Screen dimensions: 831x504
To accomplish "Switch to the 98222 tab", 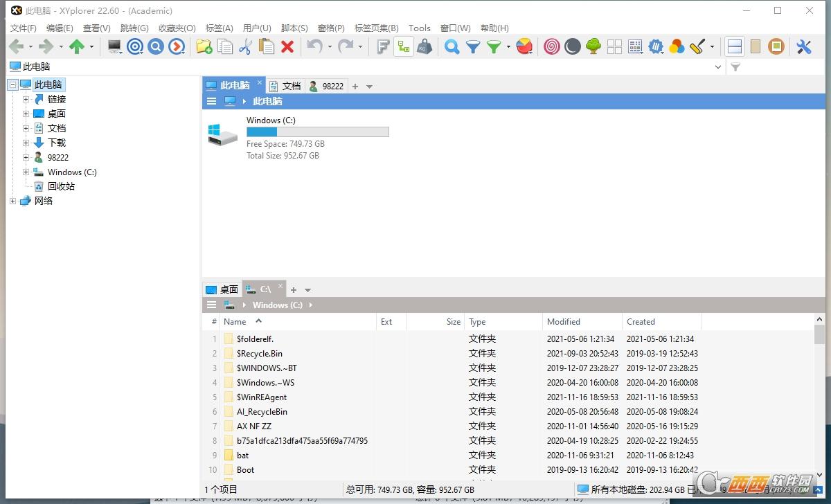I will pos(326,86).
